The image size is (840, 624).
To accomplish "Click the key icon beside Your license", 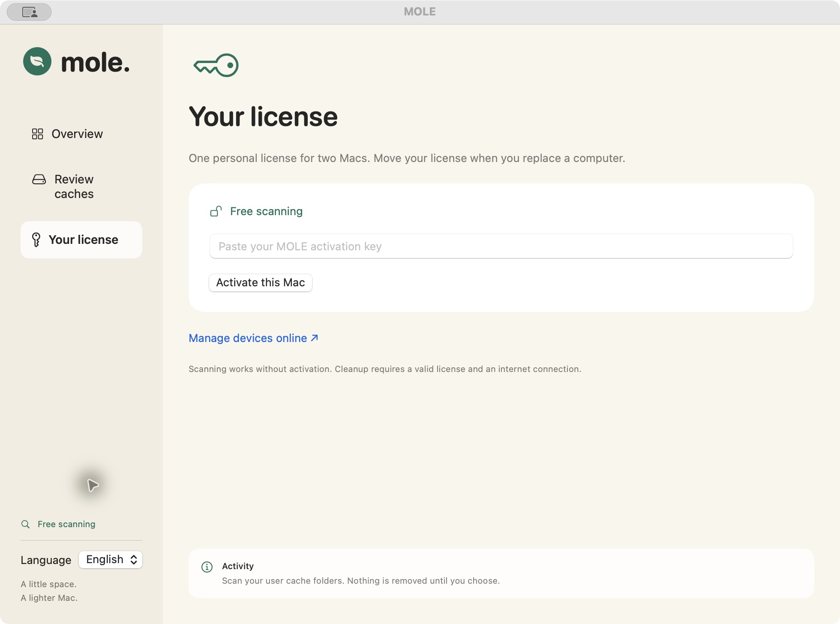I will click(x=36, y=240).
